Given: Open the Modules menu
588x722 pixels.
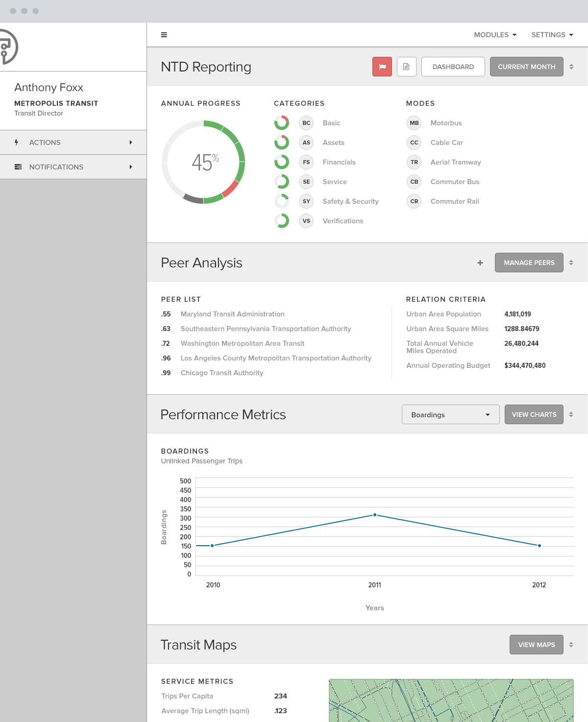Looking at the screenshot, I should (x=495, y=35).
